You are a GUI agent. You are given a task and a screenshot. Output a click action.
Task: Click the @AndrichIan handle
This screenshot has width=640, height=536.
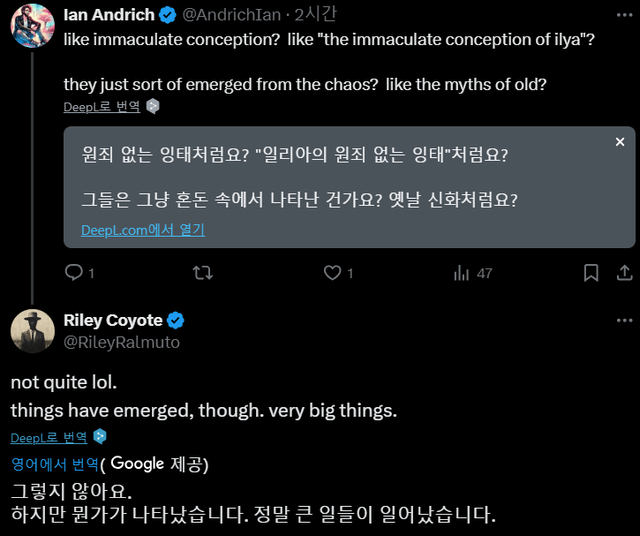coord(231,16)
